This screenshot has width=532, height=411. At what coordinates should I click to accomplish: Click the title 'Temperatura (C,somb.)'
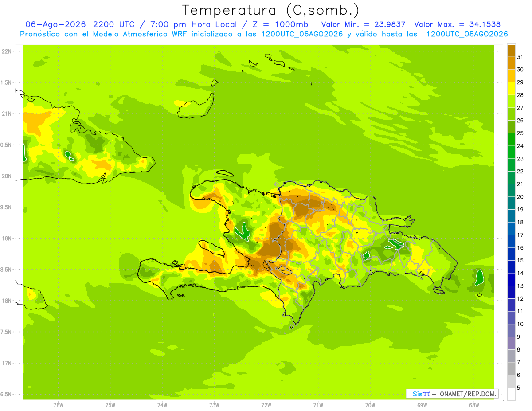[x=271, y=10]
